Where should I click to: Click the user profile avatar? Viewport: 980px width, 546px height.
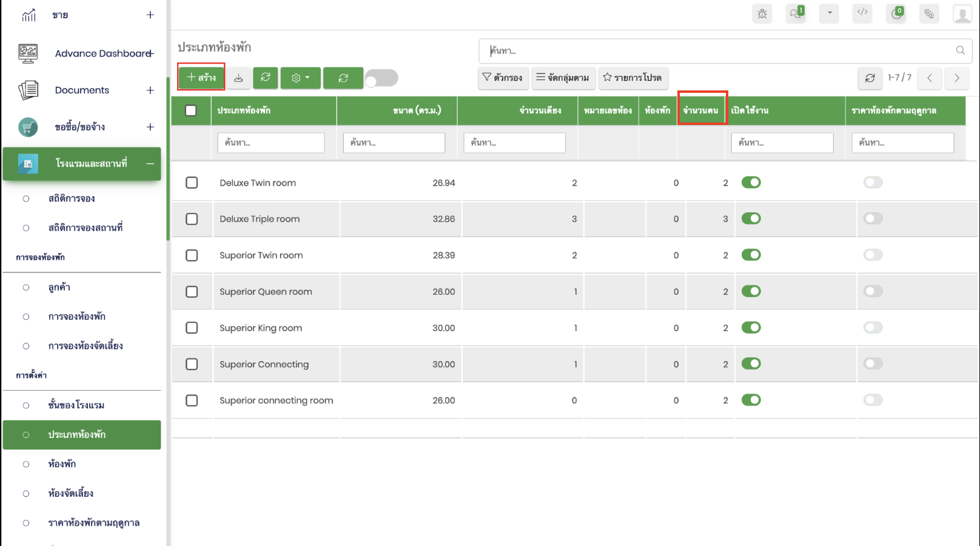coord(962,13)
